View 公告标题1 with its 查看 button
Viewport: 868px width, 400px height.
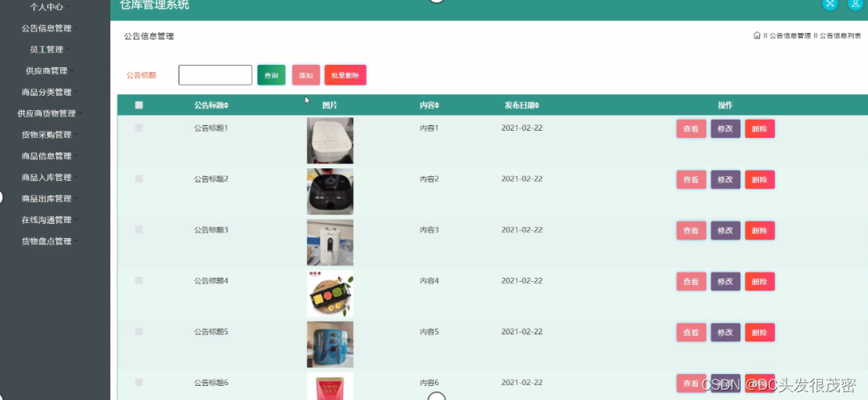pyautogui.click(x=691, y=128)
